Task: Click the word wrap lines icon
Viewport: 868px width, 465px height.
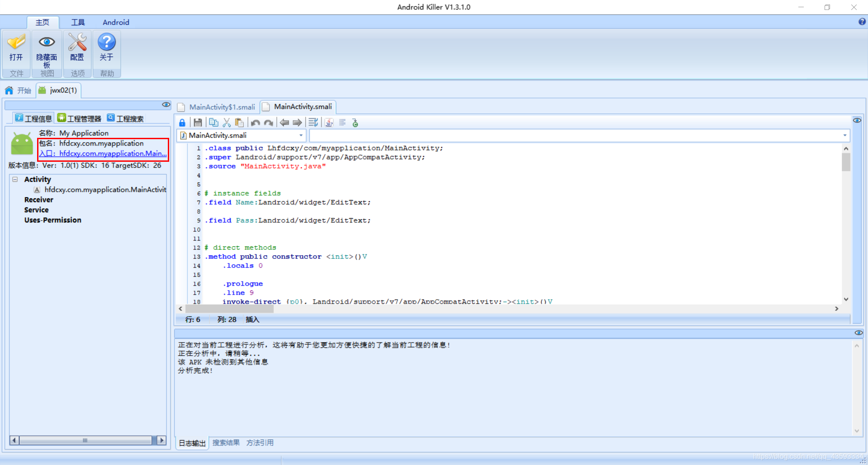Action: pyautogui.click(x=313, y=122)
